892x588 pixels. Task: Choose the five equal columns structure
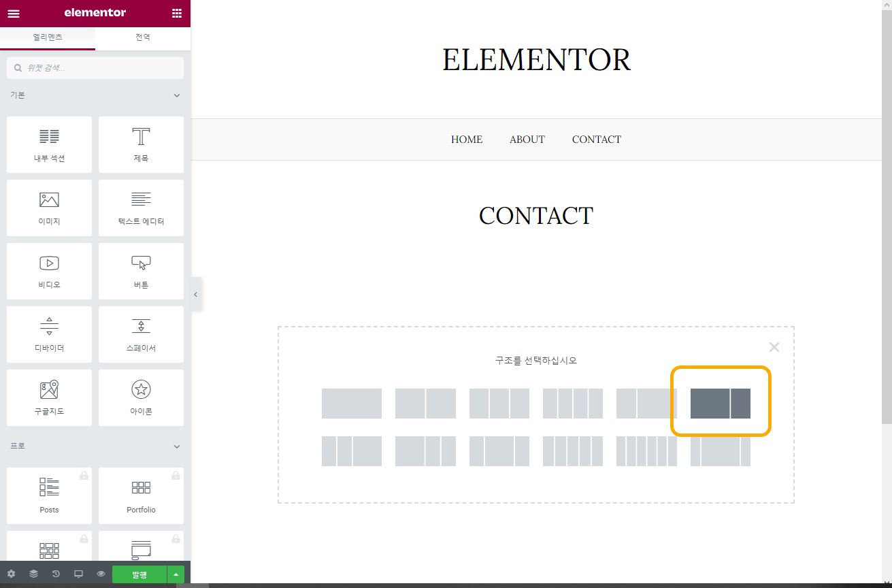(573, 451)
